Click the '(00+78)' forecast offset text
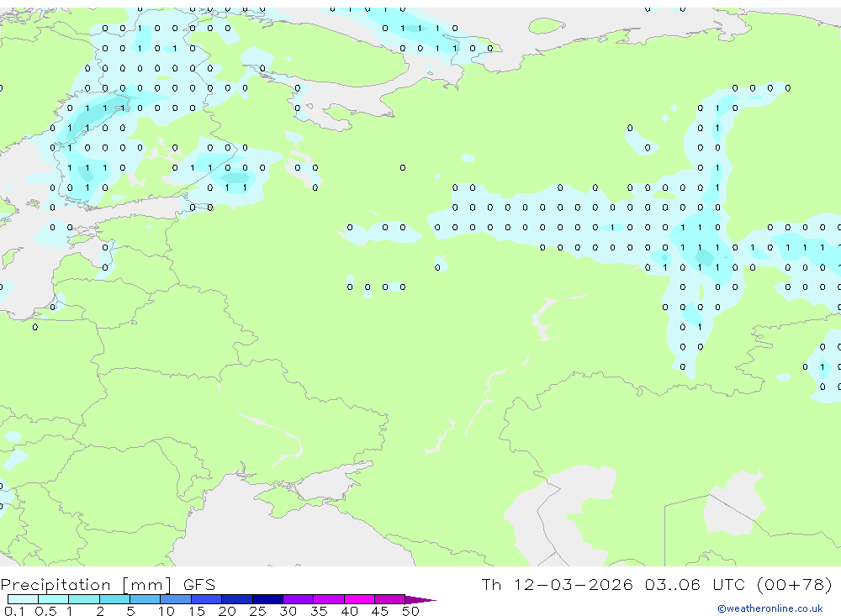Image resolution: width=841 pixels, height=616 pixels. tap(795, 584)
